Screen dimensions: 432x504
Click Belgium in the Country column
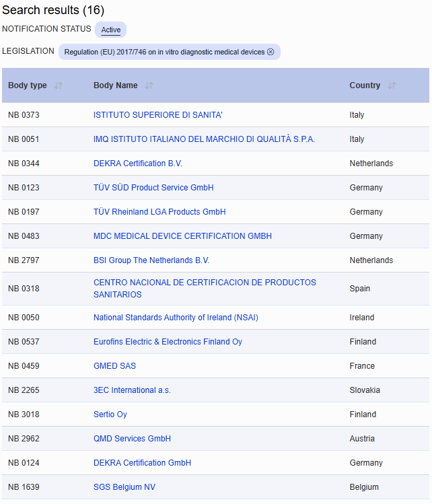click(x=364, y=487)
